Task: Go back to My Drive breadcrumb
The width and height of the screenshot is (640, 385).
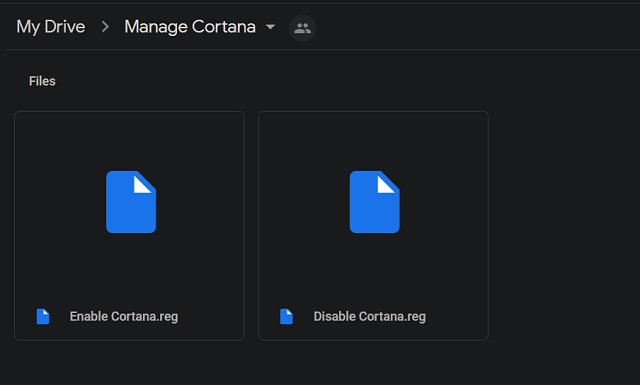Action: click(x=51, y=27)
